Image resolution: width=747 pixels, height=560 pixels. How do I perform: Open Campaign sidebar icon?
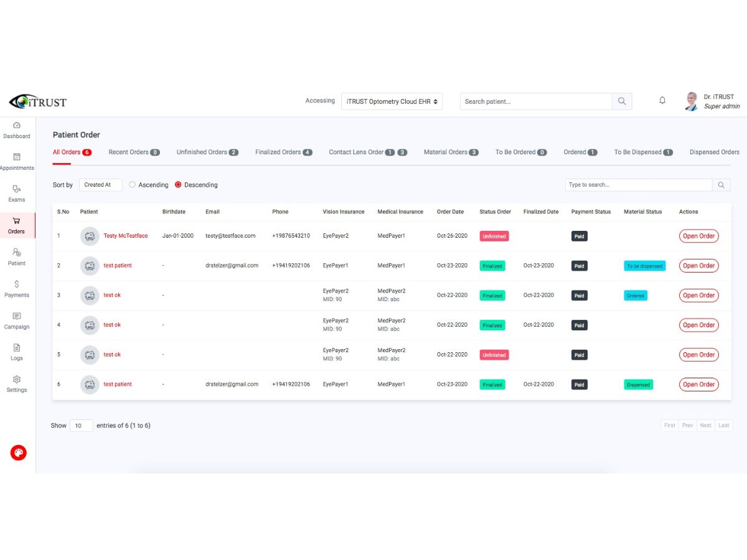[x=17, y=316]
